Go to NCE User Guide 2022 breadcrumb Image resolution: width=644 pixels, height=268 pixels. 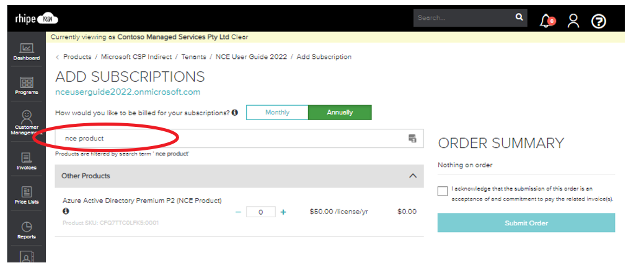coord(252,57)
